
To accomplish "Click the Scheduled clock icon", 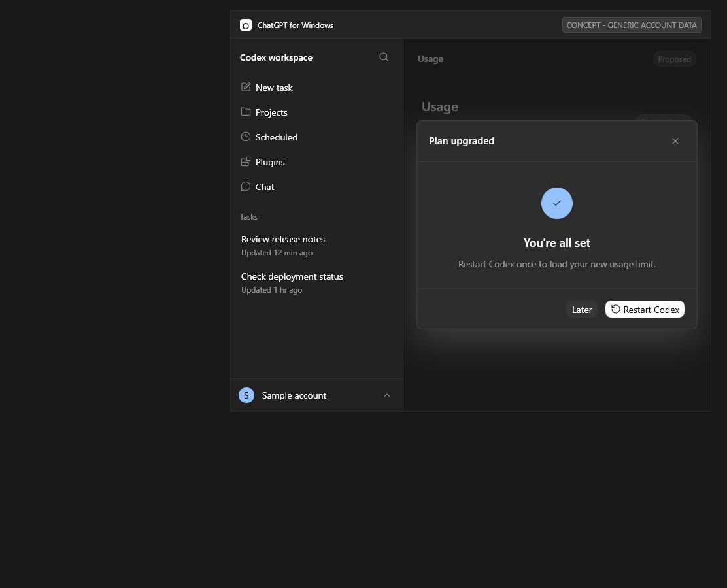I will (x=246, y=137).
